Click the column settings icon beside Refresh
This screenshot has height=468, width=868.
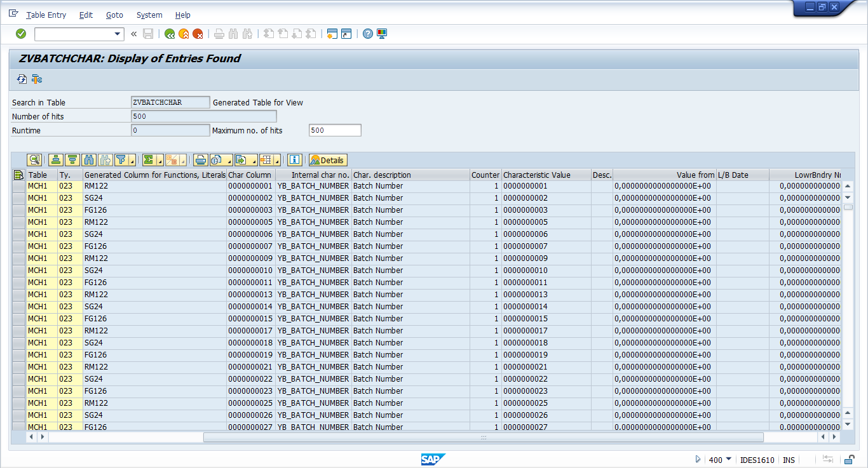click(37, 79)
